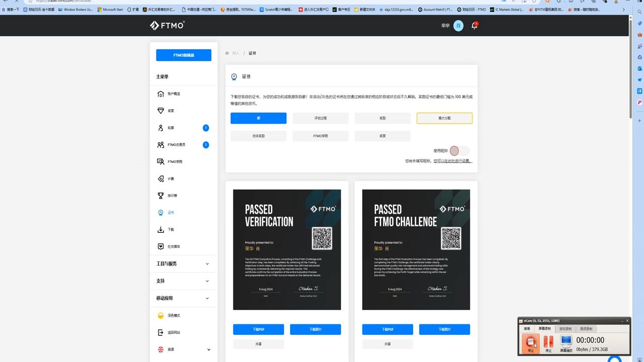
Task: Click the 账户概览 menu item text
Action: (174, 94)
